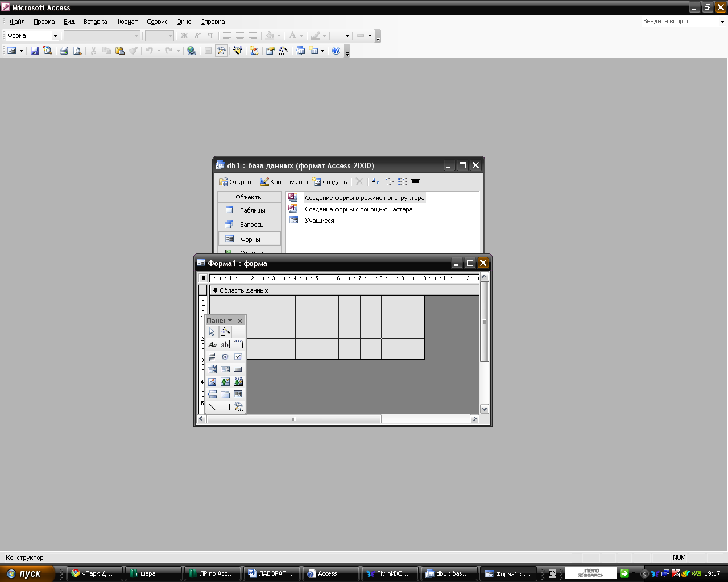The width and height of the screenshot is (728, 582).
Task: Select the Option Button tool
Action: point(225,357)
